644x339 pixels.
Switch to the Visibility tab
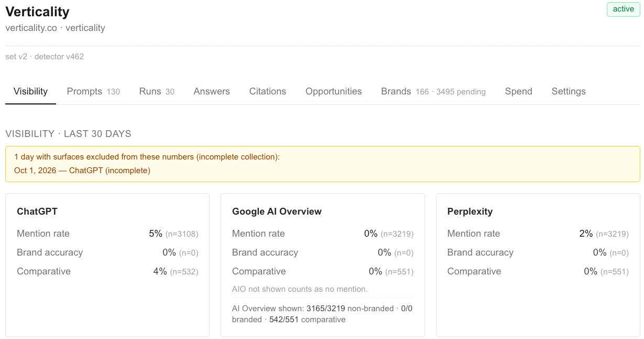pyautogui.click(x=30, y=91)
